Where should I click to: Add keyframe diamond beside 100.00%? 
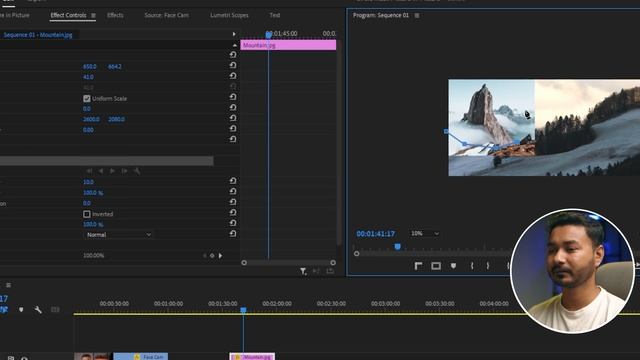tap(212, 256)
